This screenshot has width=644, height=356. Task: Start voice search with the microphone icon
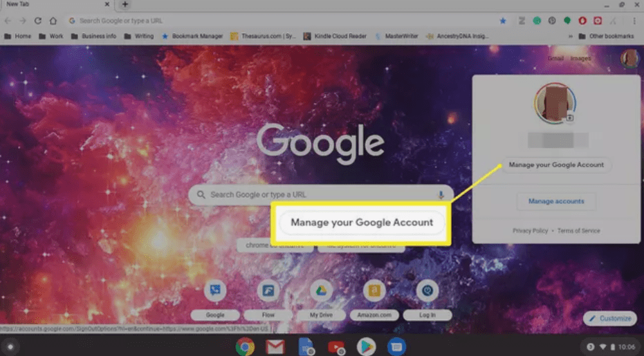[441, 195]
